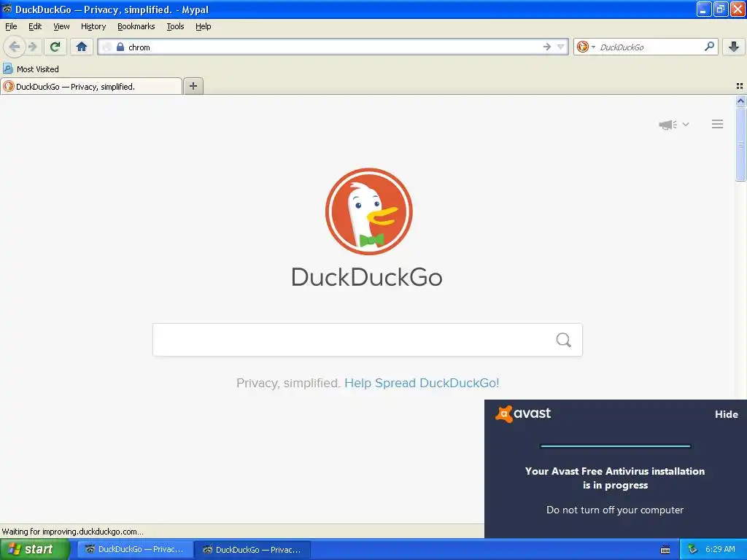Screen dimensions: 747x560
Task: Minimize the Mypal browser window
Action: pos(704,9)
